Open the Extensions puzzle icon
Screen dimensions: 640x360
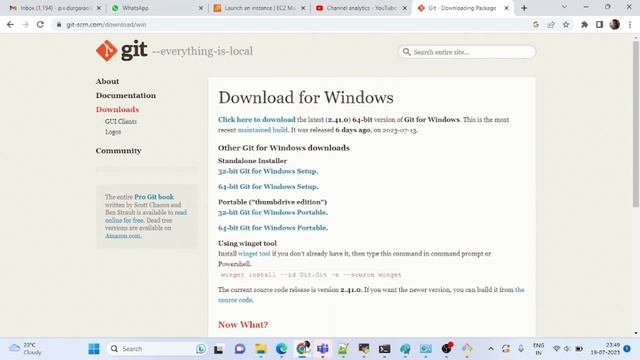point(584,24)
